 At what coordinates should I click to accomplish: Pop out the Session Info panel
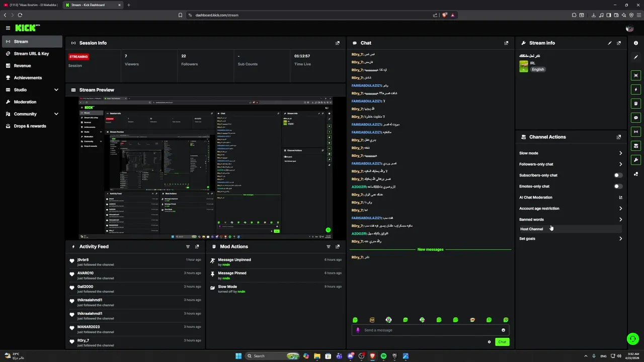click(338, 43)
